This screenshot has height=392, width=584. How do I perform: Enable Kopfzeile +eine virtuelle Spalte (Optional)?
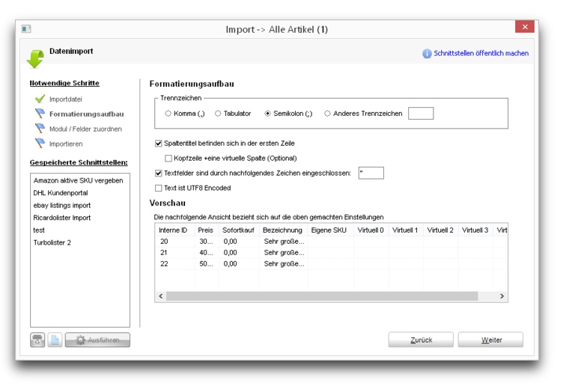[x=168, y=158]
